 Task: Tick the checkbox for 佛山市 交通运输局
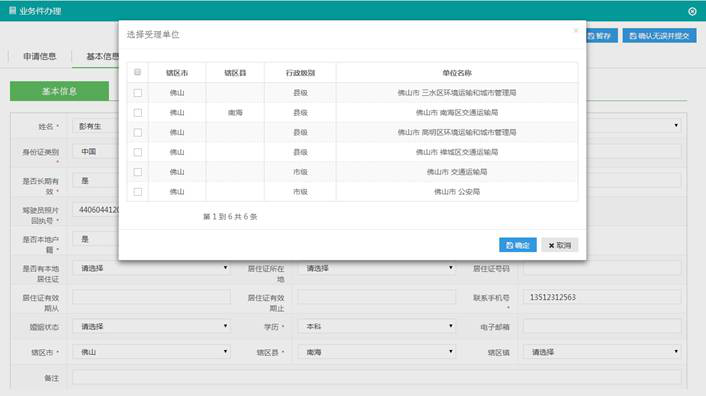[x=138, y=172]
